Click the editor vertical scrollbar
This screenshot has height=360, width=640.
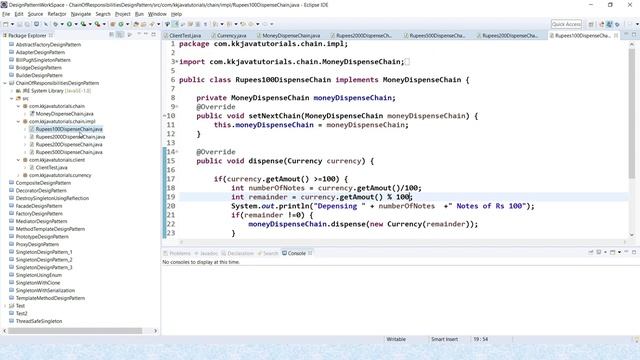(632, 113)
